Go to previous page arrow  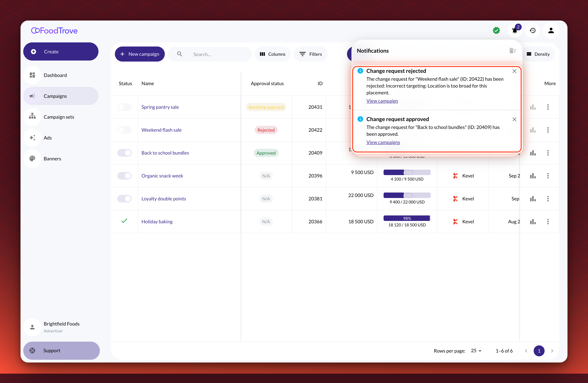(x=526, y=351)
